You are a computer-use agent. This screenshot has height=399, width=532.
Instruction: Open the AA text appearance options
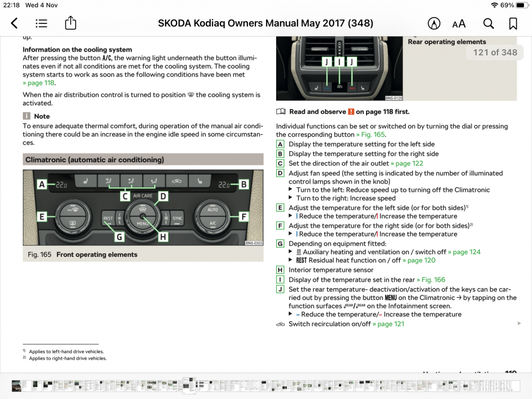(x=459, y=24)
